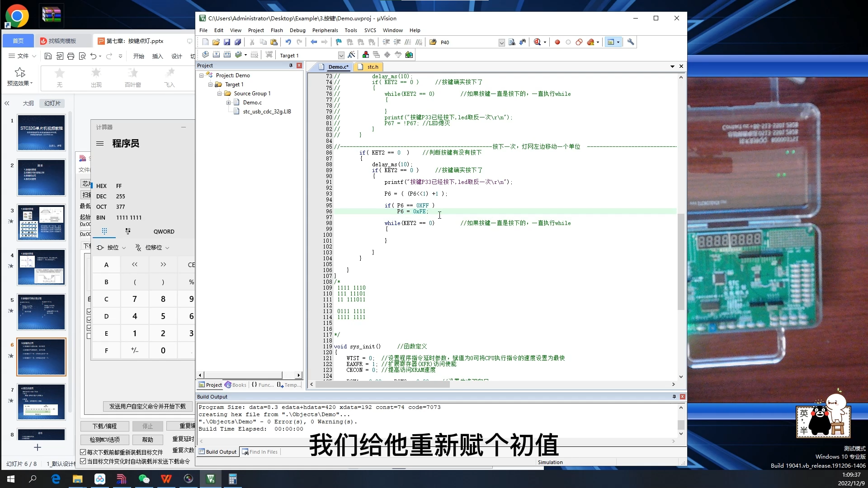The width and height of the screenshot is (868, 488).
Task: Click the calculator left shift << key
Action: tap(135, 264)
